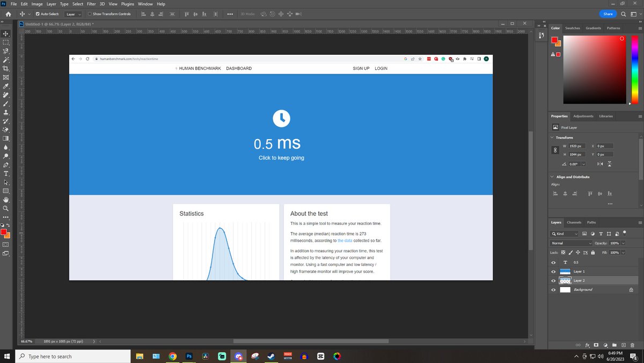Open the Filter menu
Image resolution: width=644 pixels, height=363 pixels.
coord(92,4)
